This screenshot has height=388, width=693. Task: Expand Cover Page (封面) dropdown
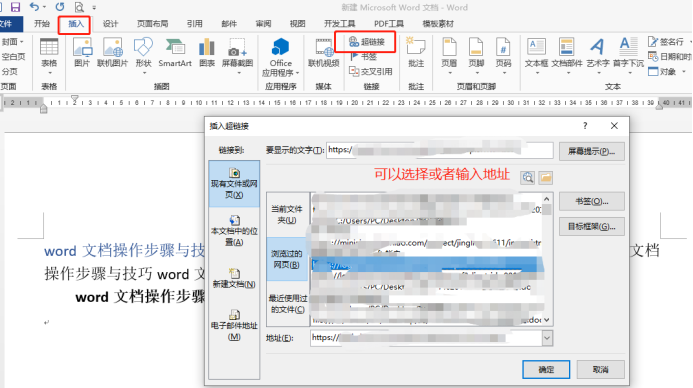pyautogui.click(x=12, y=42)
